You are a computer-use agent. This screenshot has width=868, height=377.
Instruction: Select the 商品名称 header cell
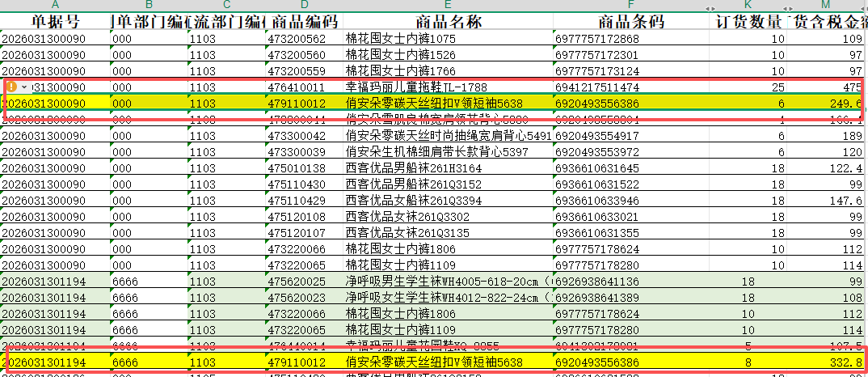447,22
